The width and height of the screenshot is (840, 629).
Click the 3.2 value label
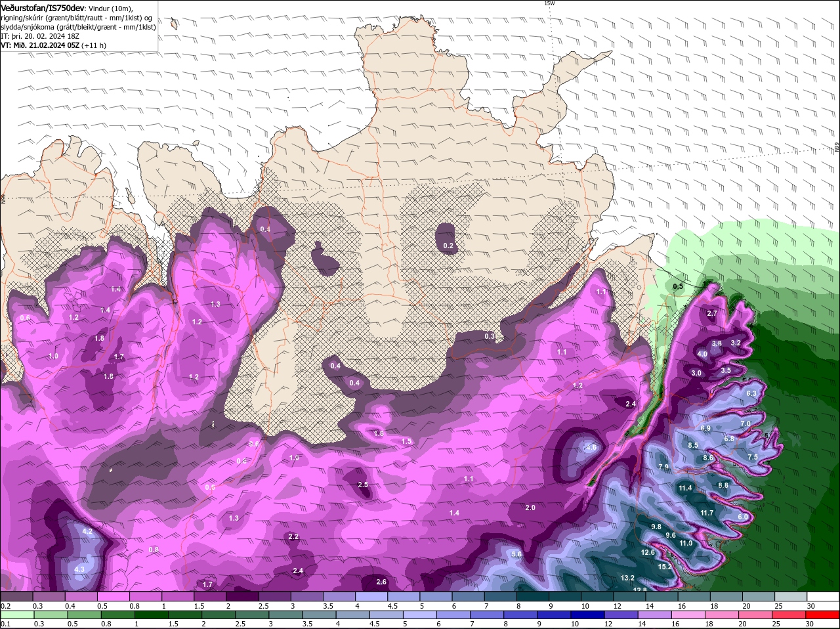736,343
